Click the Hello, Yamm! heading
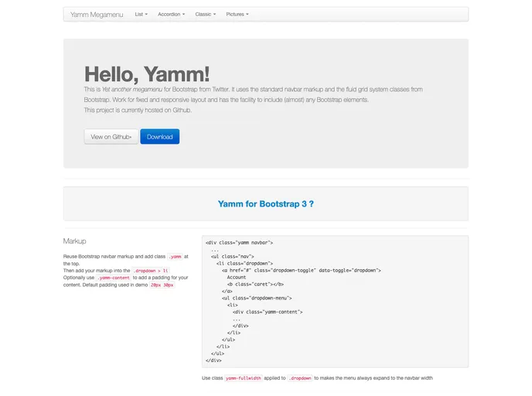Viewport: 532px width, 396px height. point(147,74)
